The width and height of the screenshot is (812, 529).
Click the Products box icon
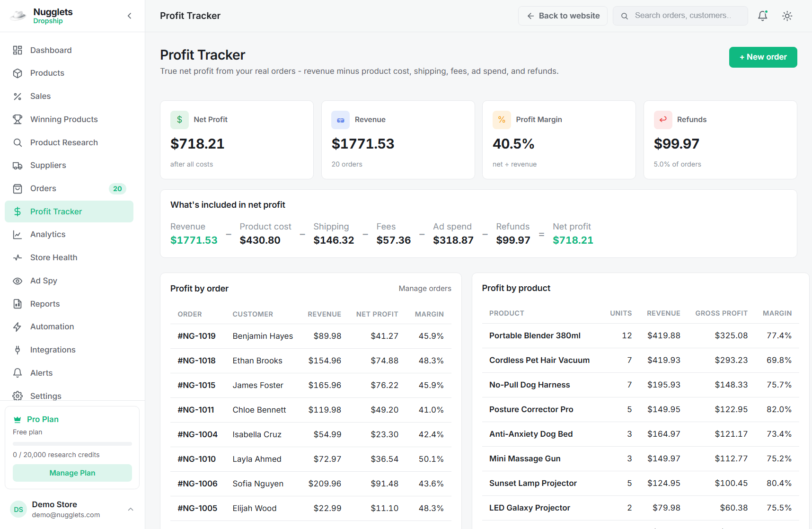(18, 73)
